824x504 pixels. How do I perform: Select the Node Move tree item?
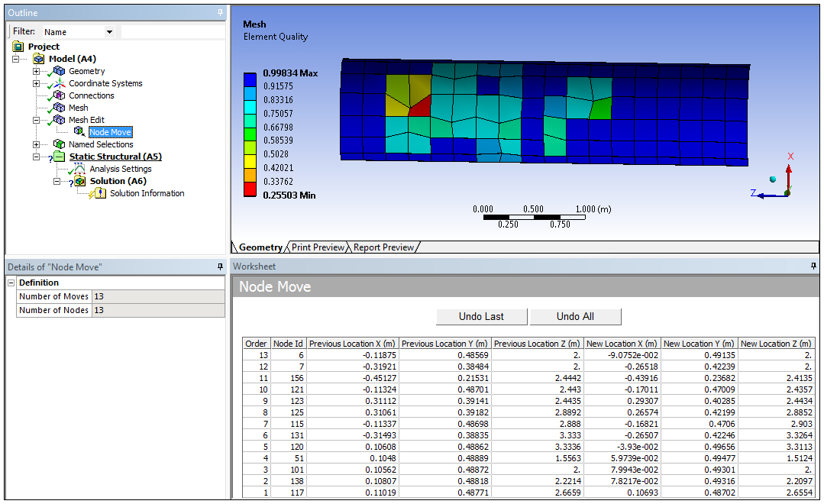pos(110,132)
